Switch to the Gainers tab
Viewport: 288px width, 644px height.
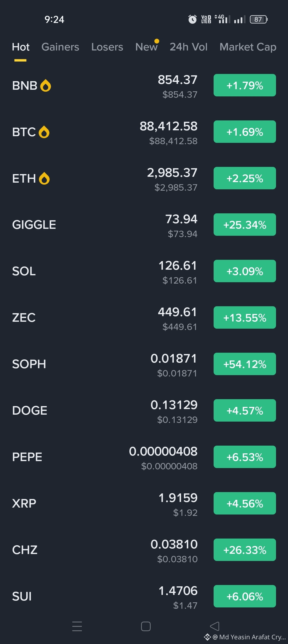(60, 47)
